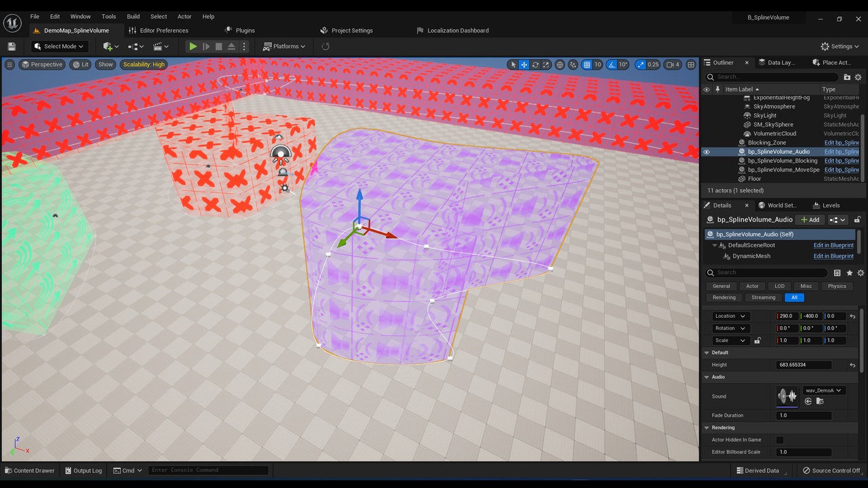The width and height of the screenshot is (868, 488).
Task: Activate the select objects cursor tool
Action: [x=513, y=64]
